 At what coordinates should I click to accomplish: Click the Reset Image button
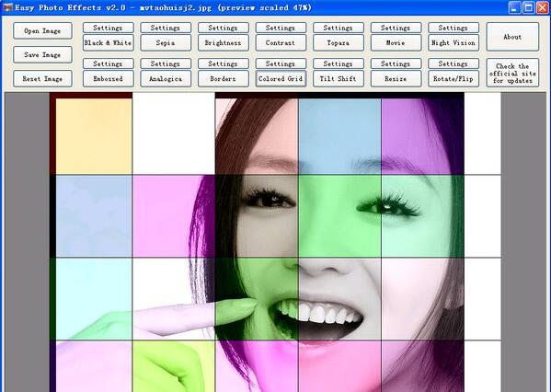tap(42, 79)
